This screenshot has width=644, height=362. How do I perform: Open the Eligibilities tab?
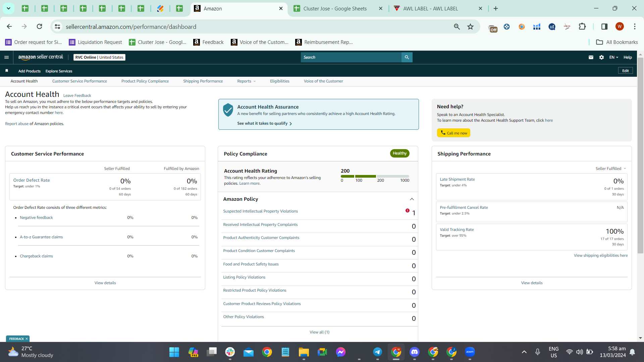point(280,81)
